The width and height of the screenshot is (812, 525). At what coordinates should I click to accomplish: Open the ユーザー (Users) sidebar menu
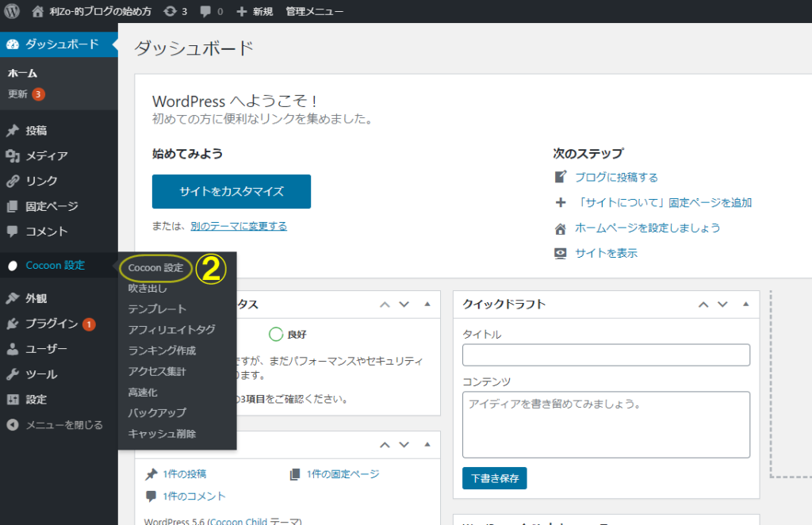point(46,349)
